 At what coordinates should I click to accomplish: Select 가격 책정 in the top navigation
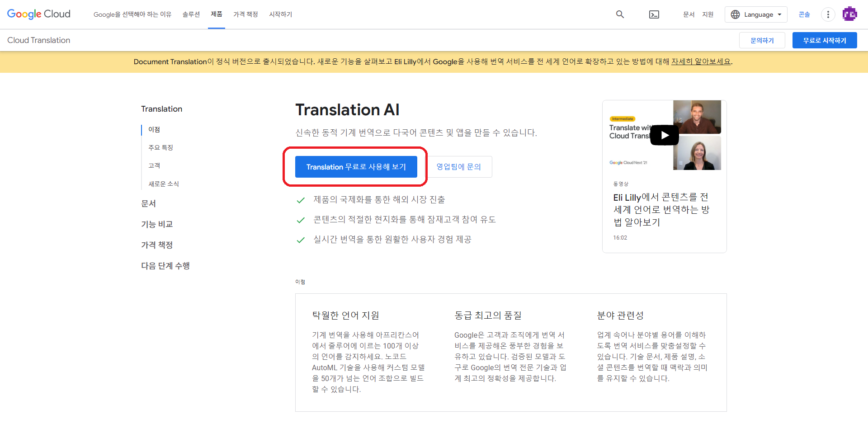[245, 14]
